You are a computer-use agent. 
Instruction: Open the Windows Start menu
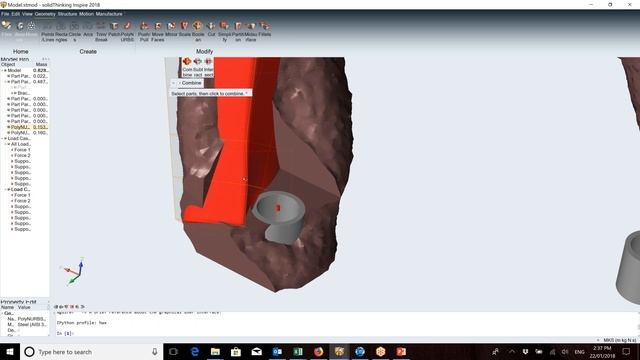point(10,352)
